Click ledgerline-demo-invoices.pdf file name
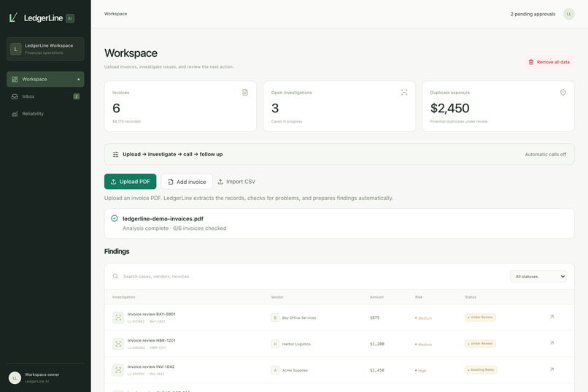588x392 pixels. pos(163,219)
